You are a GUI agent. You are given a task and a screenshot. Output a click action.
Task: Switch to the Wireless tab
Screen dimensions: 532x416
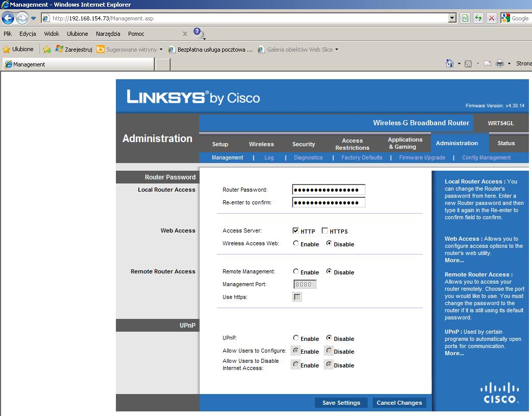pos(261,144)
